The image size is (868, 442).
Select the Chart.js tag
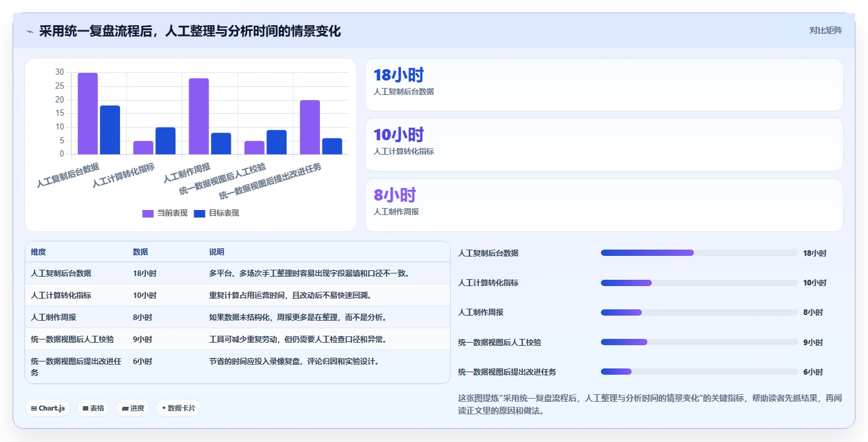(x=48, y=408)
